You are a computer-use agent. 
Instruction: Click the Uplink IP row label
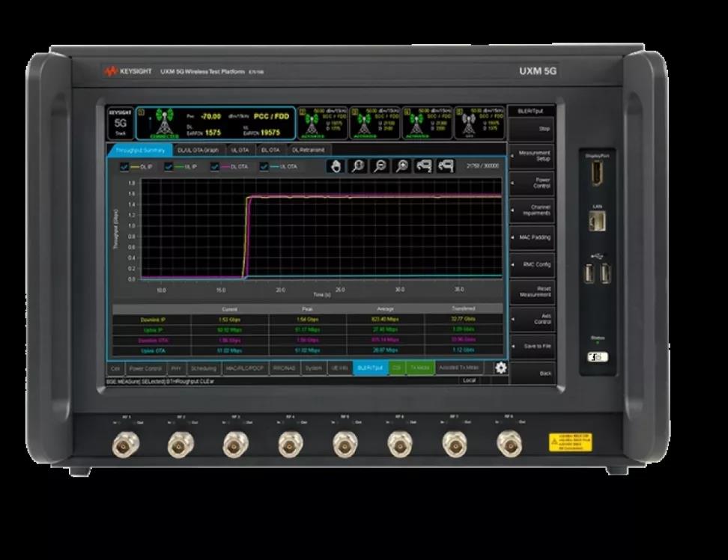click(153, 330)
